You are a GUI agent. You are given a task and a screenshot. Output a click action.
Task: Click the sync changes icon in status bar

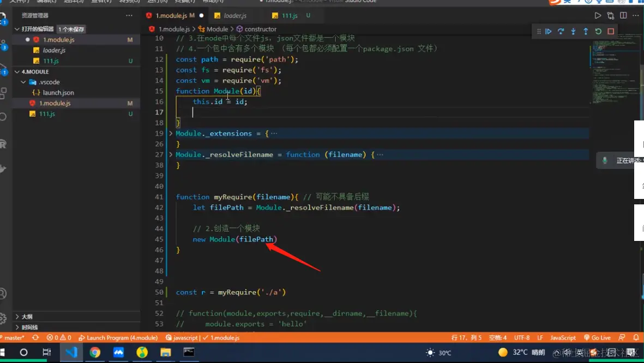(36, 337)
